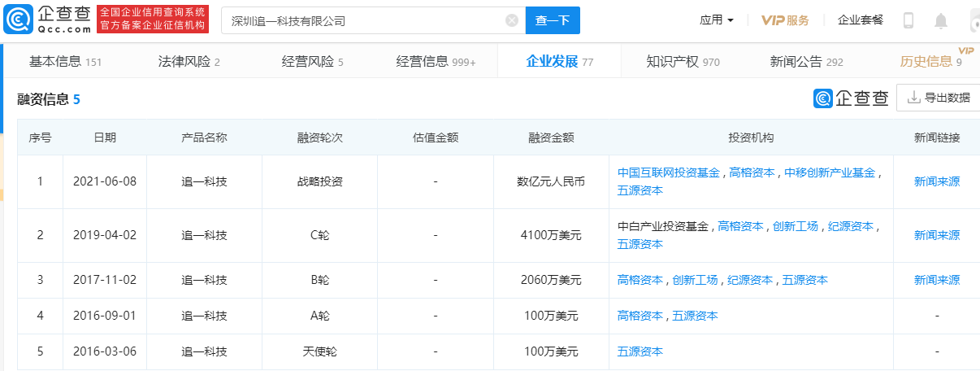Click the 融资信息 section heading

click(43, 99)
